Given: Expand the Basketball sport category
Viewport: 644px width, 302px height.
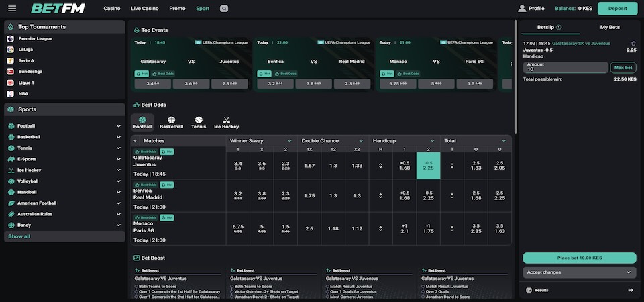Looking at the screenshot, I should [119, 137].
